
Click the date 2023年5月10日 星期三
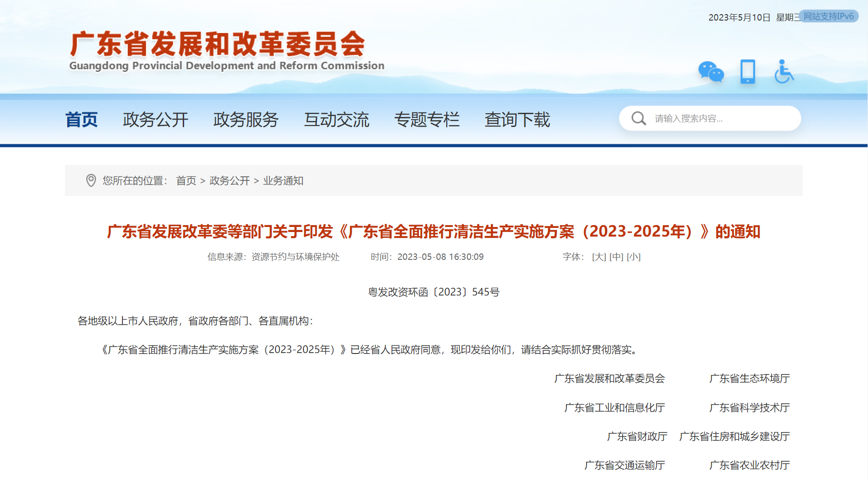pos(754,17)
